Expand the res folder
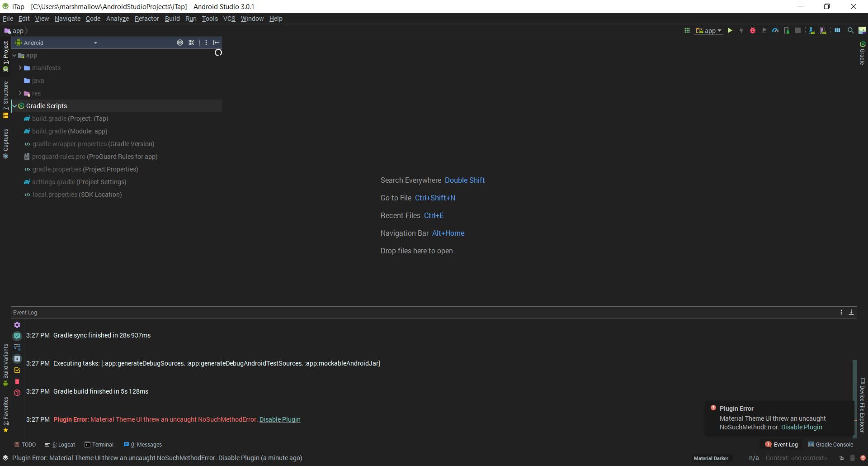The image size is (868, 466). pos(20,93)
